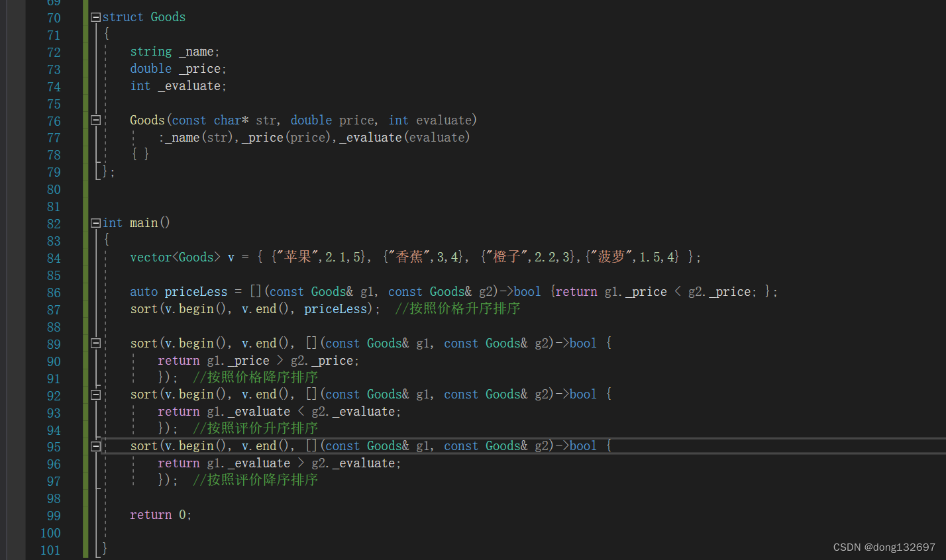Click the text 'struct Goods'

(144, 17)
